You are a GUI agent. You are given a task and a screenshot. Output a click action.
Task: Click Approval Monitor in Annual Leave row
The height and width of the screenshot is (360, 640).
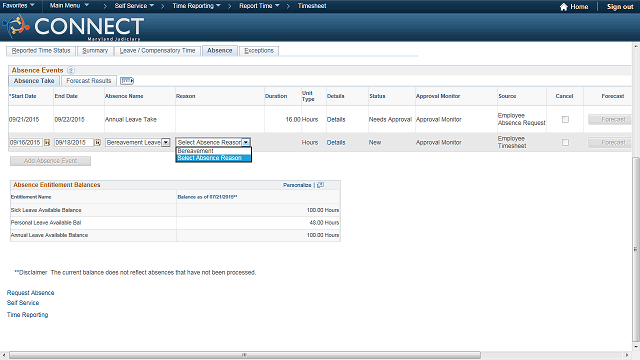[438, 120]
